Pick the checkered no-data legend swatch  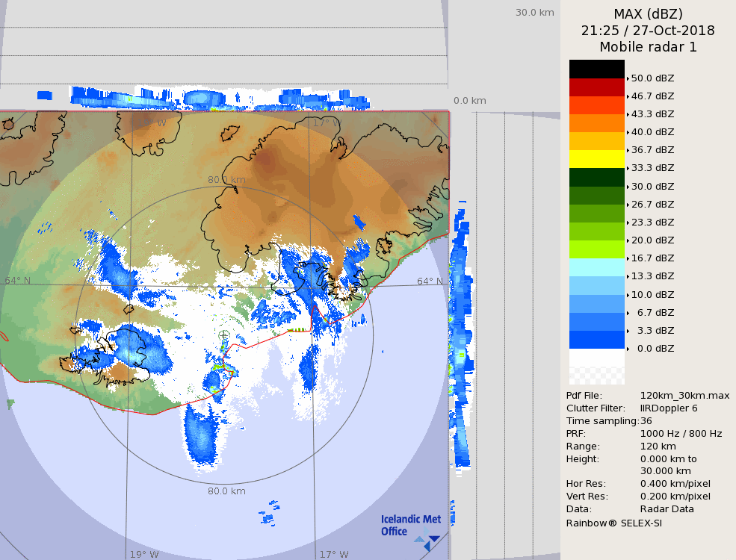[596, 367]
